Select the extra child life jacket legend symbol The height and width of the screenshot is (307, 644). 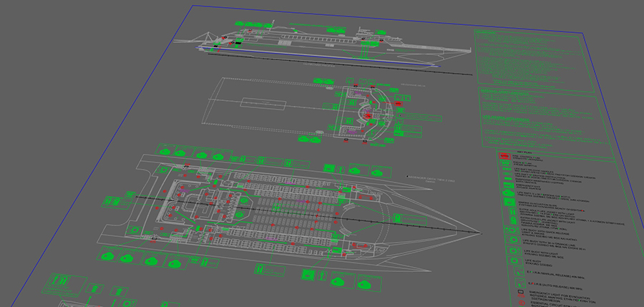pyautogui.click(x=513, y=220)
